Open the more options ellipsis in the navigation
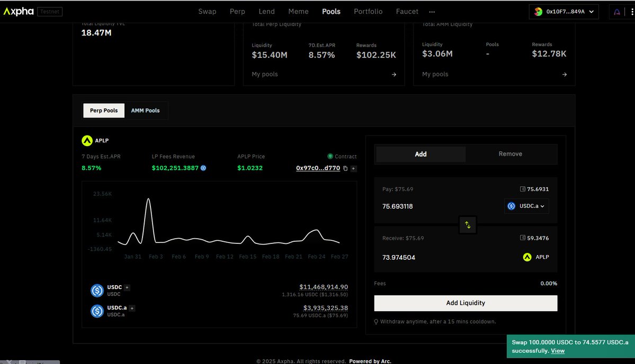Viewport: 635px width, 364px height. (432, 12)
